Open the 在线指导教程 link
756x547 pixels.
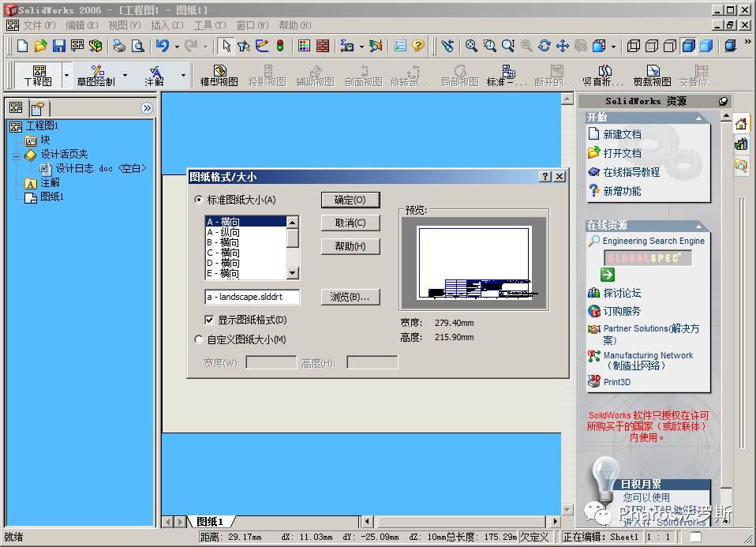point(631,172)
